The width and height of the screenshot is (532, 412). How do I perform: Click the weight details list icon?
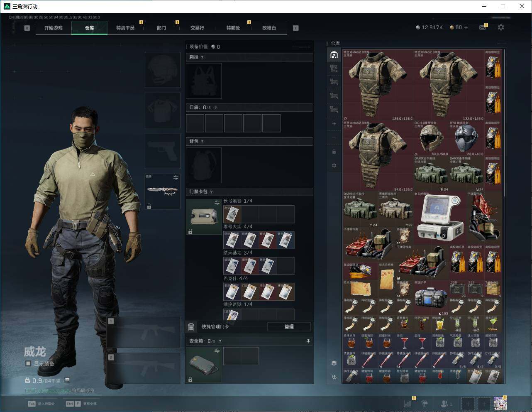67,380
